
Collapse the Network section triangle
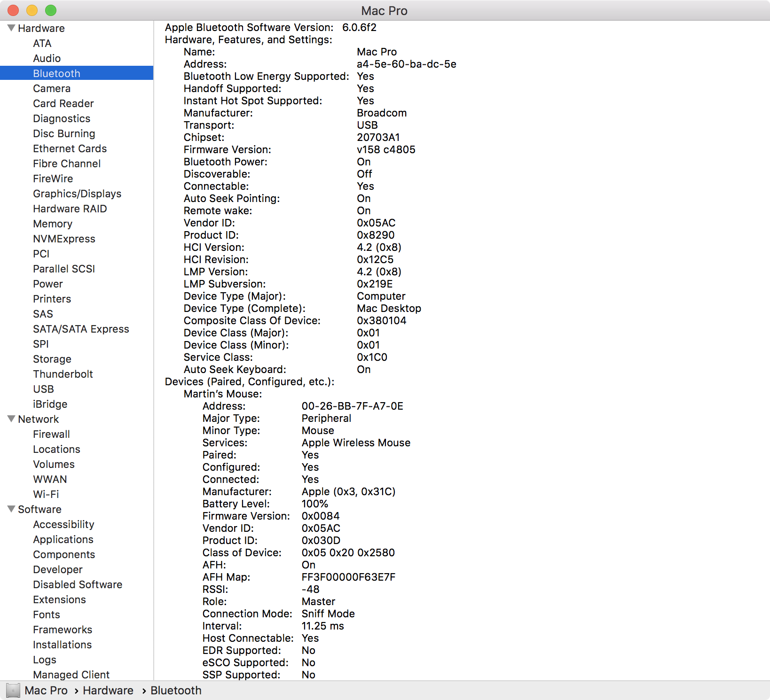click(x=11, y=419)
